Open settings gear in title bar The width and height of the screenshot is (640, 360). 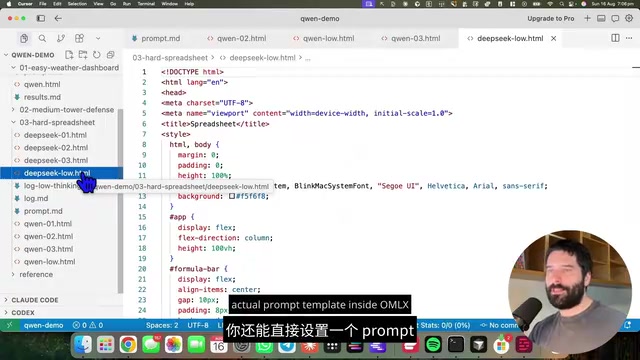[x=629, y=18]
